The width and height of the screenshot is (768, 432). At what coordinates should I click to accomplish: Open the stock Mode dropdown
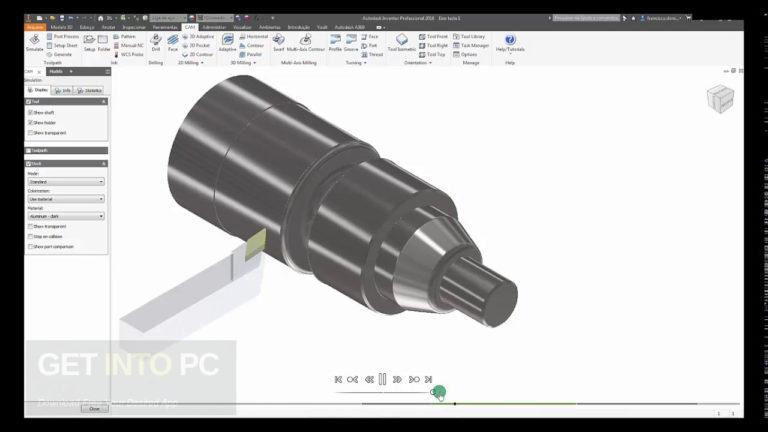tap(66, 182)
